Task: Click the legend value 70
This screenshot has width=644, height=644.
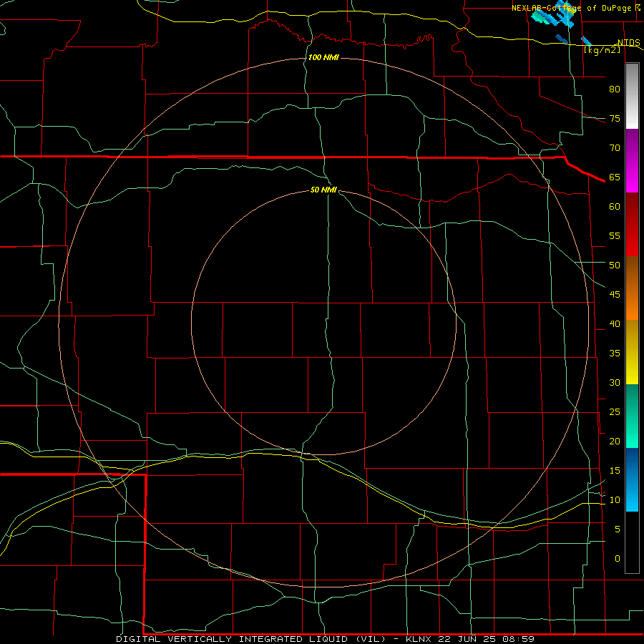Action: pos(615,148)
